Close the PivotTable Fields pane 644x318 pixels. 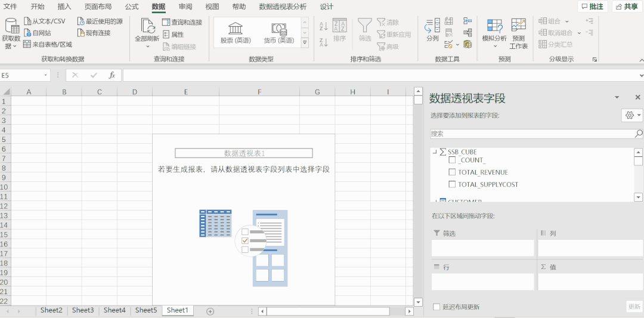click(637, 97)
